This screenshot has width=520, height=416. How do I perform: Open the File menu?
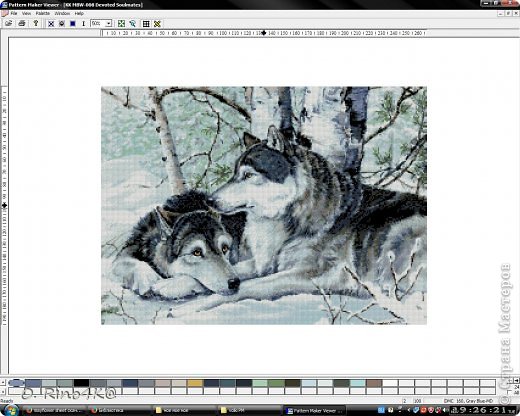[x=14, y=13]
